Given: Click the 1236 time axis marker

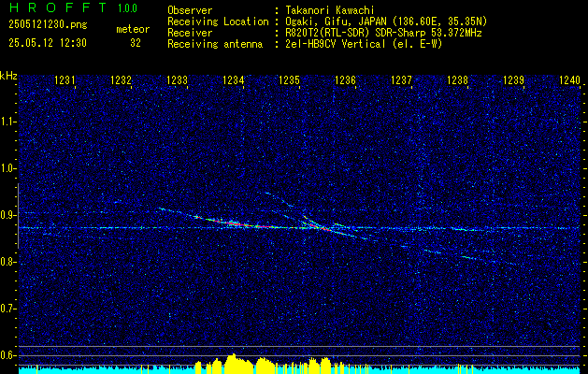Looking at the screenshot, I should 345,79.
